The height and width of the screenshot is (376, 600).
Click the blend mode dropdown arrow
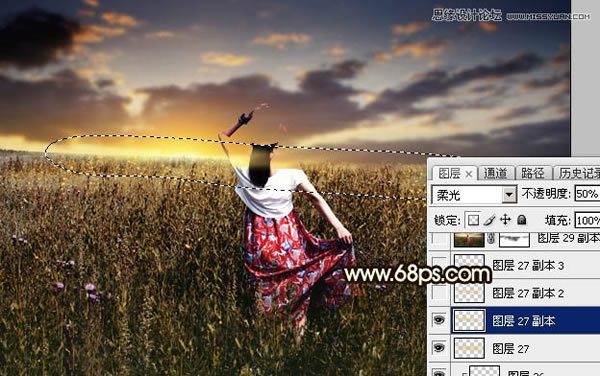pos(509,195)
